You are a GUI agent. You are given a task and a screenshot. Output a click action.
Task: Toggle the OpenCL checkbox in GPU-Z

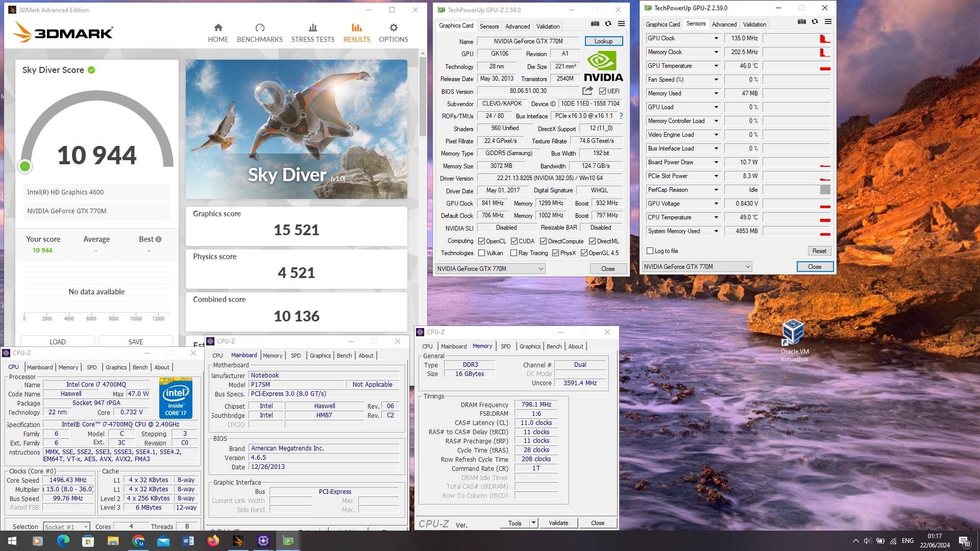[481, 241]
